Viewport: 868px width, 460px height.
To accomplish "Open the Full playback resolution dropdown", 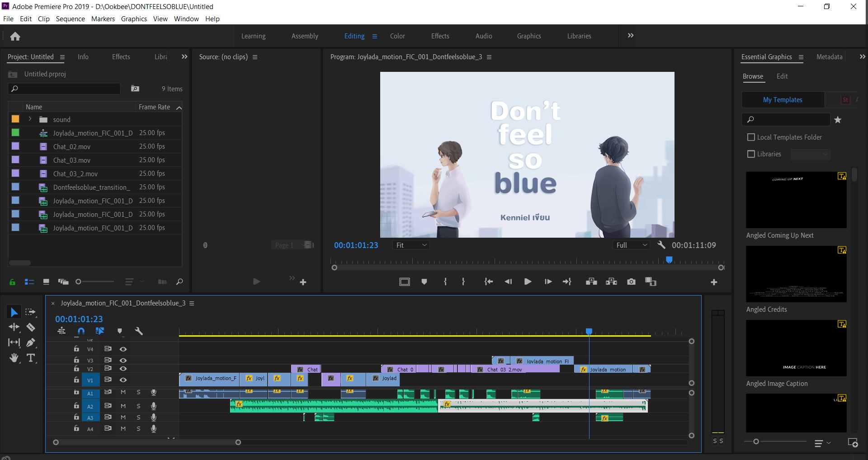I will point(632,245).
